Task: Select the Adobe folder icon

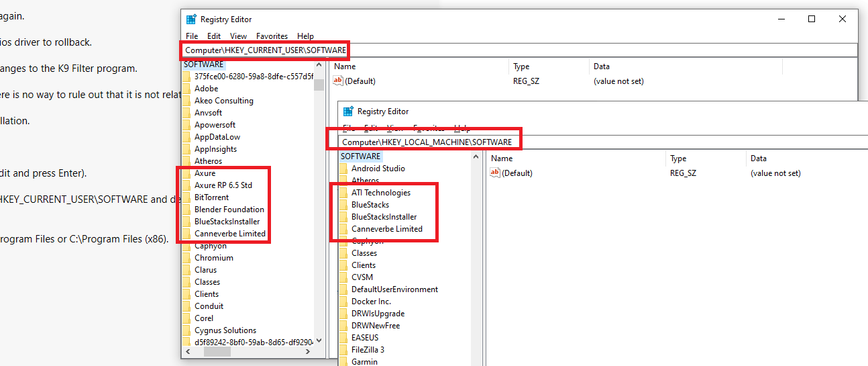Action: [x=186, y=89]
